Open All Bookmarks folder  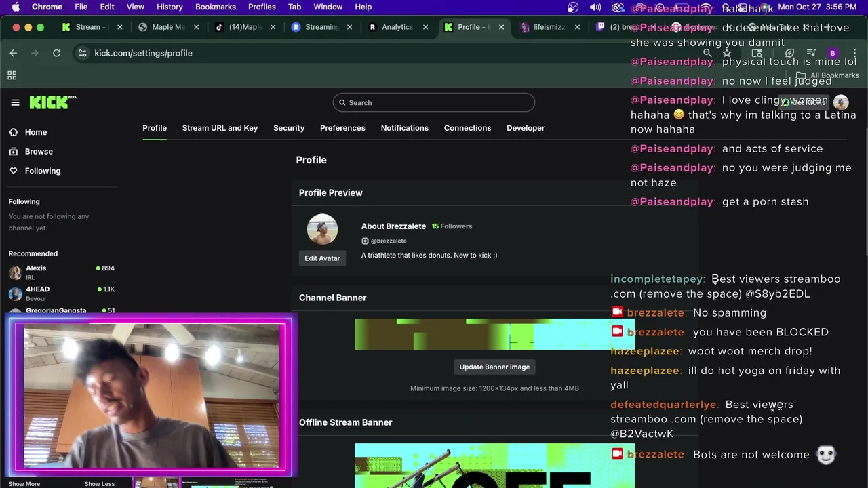[x=827, y=75]
